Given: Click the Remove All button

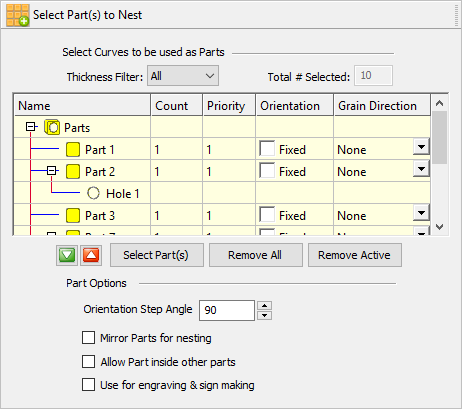Looking at the screenshot, I should pos(256,255).
